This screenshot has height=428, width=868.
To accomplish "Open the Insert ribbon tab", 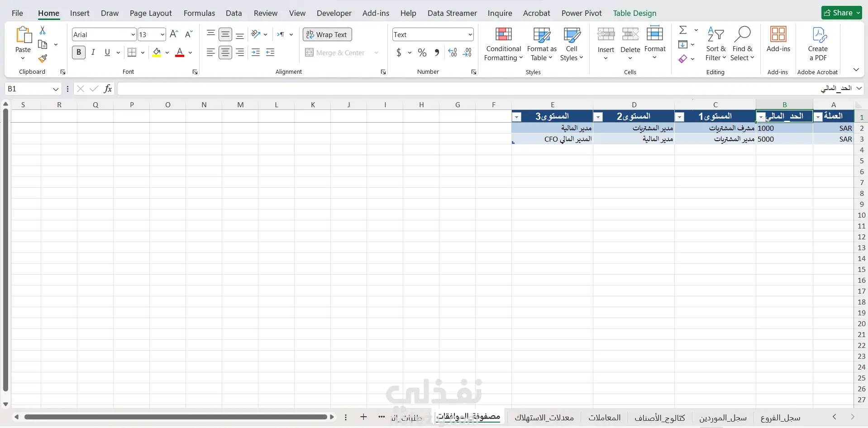I will click(x=80, y=13).
